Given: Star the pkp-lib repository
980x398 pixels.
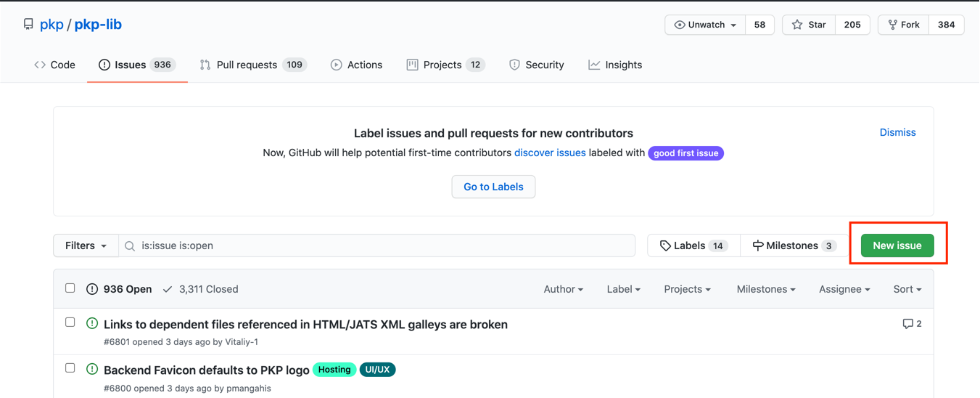Looking at the screenshot, I should pos(809,25).
